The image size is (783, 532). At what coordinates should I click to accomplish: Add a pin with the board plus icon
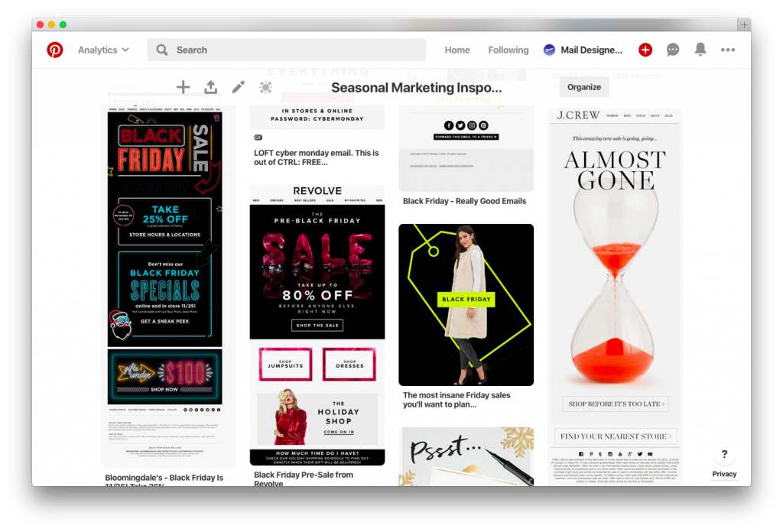coord(184,87)
